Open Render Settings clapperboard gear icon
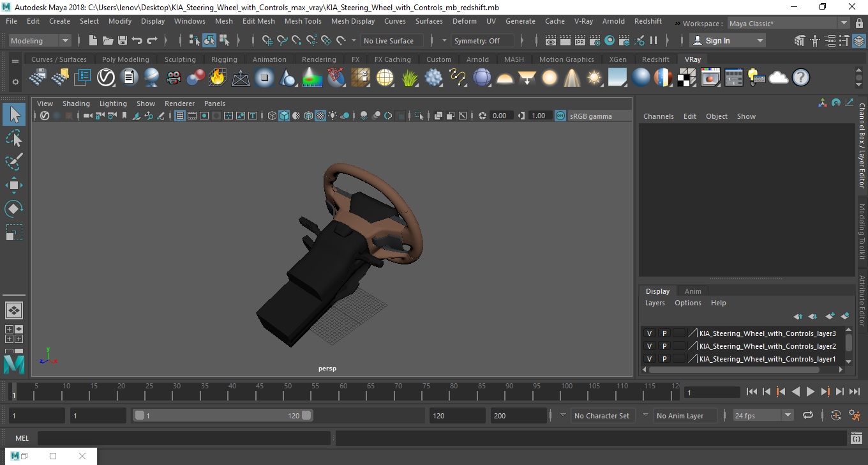The image size is (868, 465). 595,40
